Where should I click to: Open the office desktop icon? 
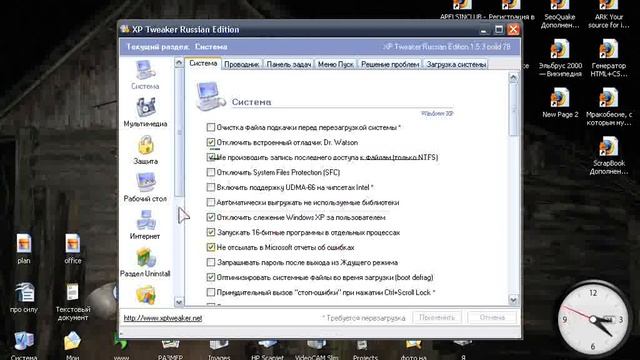click(73, 248)
